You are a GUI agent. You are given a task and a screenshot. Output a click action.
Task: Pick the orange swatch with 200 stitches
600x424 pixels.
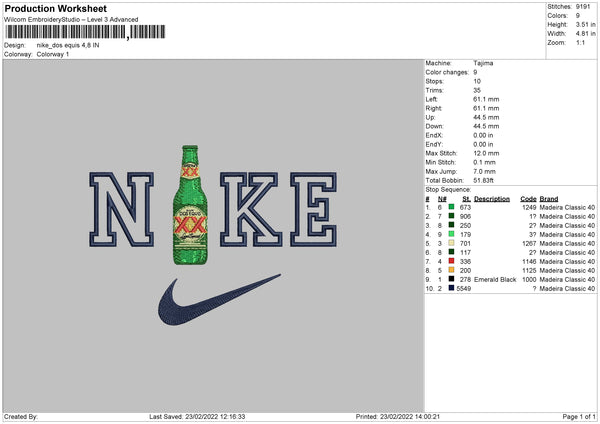coord(452,270)
